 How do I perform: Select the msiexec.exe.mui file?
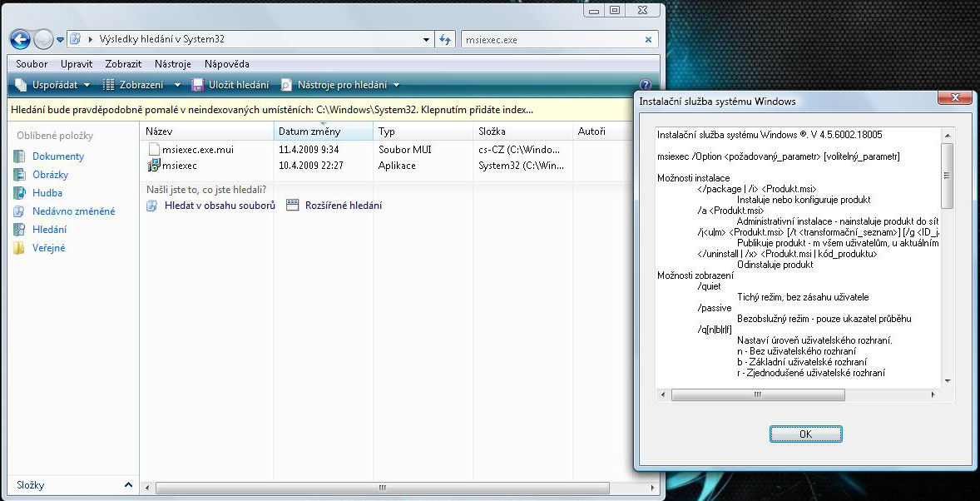click(x=197, y=150)
